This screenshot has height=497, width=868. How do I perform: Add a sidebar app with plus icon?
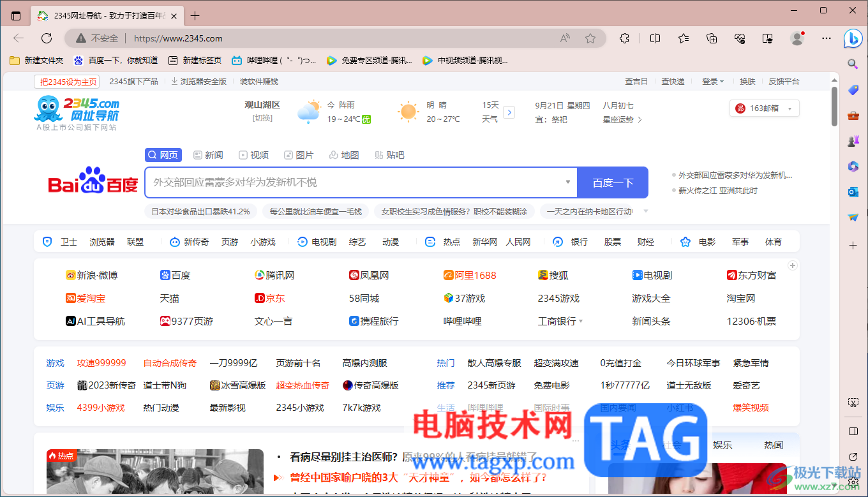(853, 245)
